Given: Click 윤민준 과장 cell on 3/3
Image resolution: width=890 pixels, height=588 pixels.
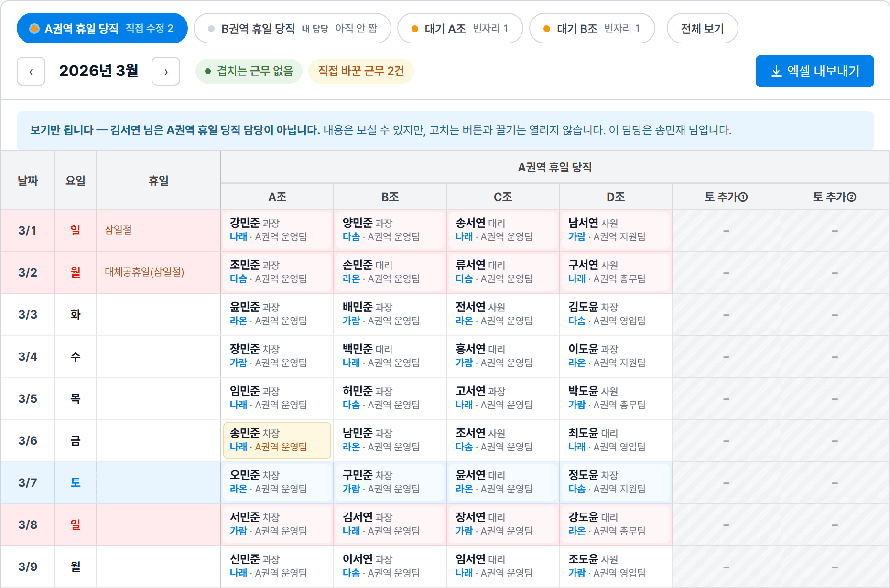Looking at the screenshot, I should point(277,314).
